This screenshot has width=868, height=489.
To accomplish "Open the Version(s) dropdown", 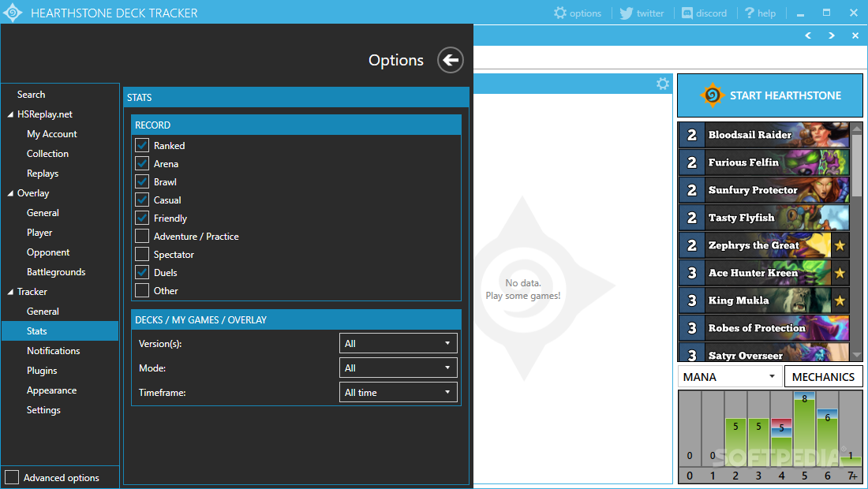I will (398, 344).
